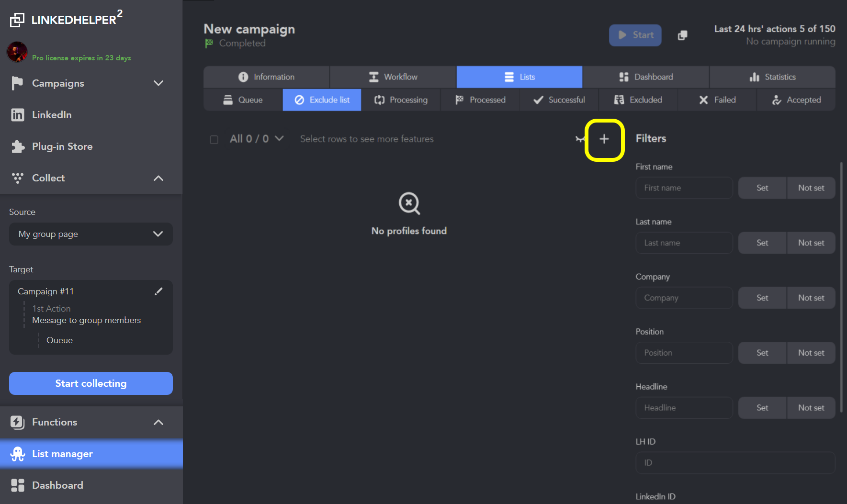The height and width of the screenshot is (504, 847).
Task: Open the LinkedIn sidebar item
Action: (91, 115)
